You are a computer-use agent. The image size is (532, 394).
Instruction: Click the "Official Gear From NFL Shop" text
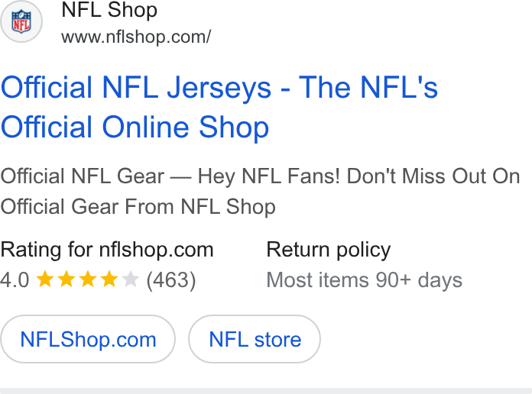[138, 206]
